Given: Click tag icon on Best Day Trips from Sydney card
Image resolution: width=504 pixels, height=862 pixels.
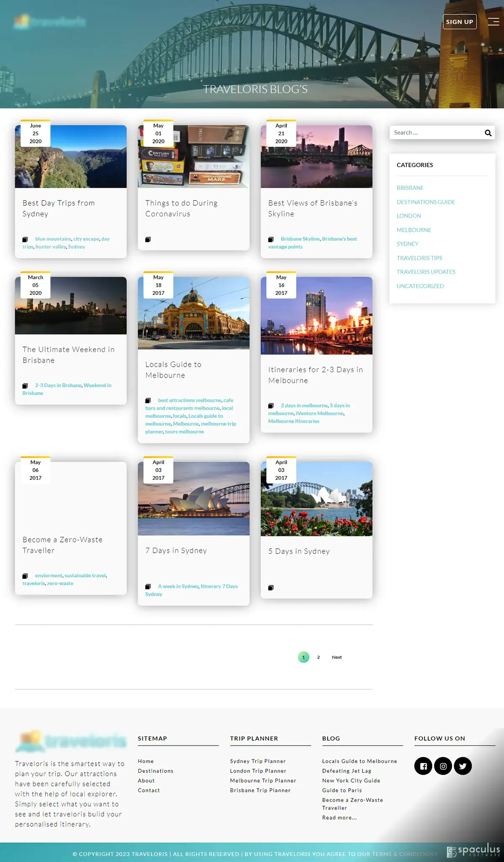Looking at the screenshot, I should (x=25, y=239).
